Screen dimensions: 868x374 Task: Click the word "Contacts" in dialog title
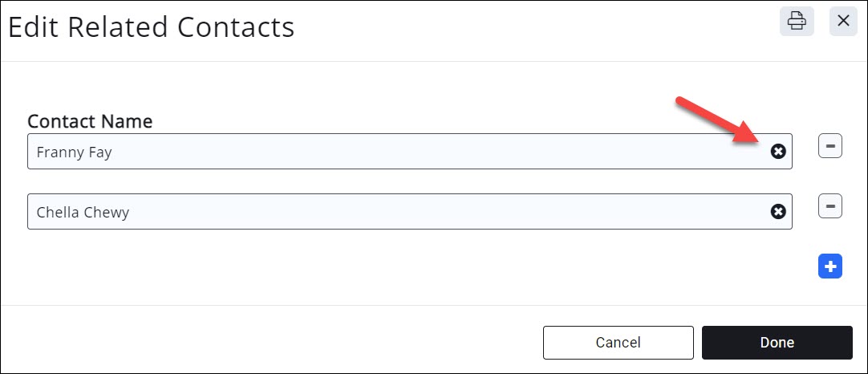click(x=236, y=27)
